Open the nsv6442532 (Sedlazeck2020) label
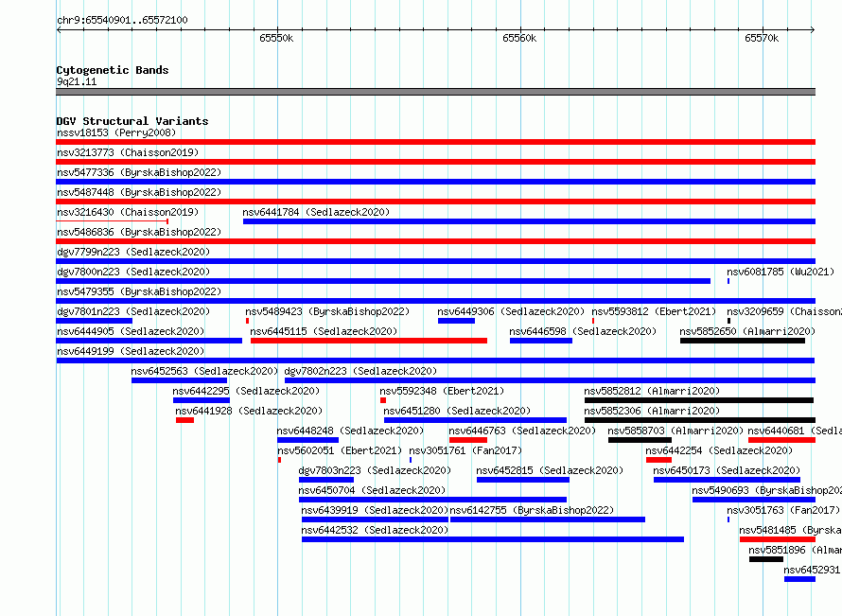Screen dimensions: 842x616 click(x=375, y=530)
